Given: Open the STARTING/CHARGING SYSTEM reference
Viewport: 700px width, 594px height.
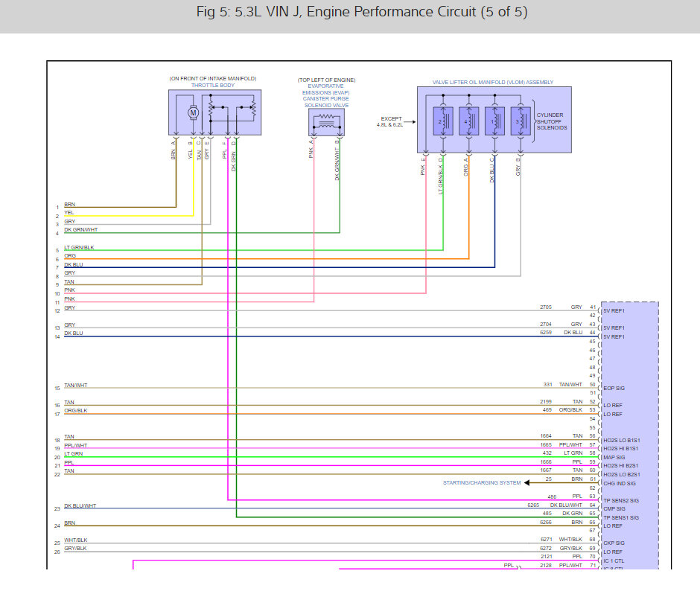Looking at the screenshot, I should tap(482, 483).
